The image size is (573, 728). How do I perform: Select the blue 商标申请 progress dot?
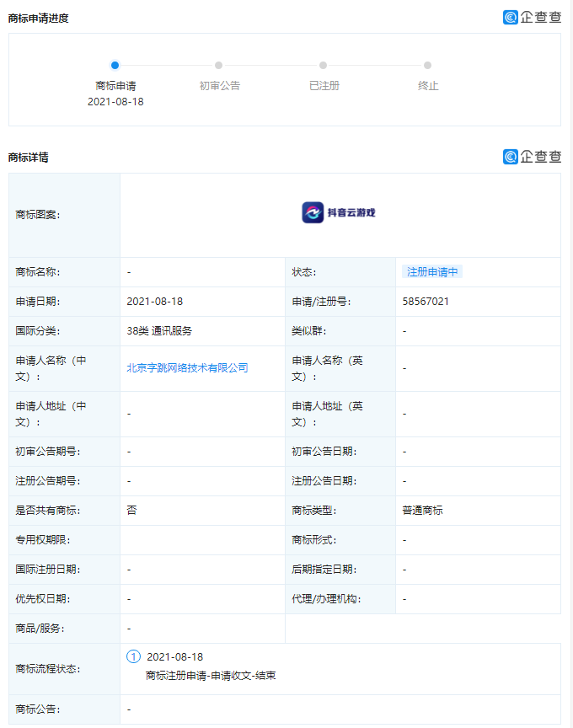pos(115,65)
